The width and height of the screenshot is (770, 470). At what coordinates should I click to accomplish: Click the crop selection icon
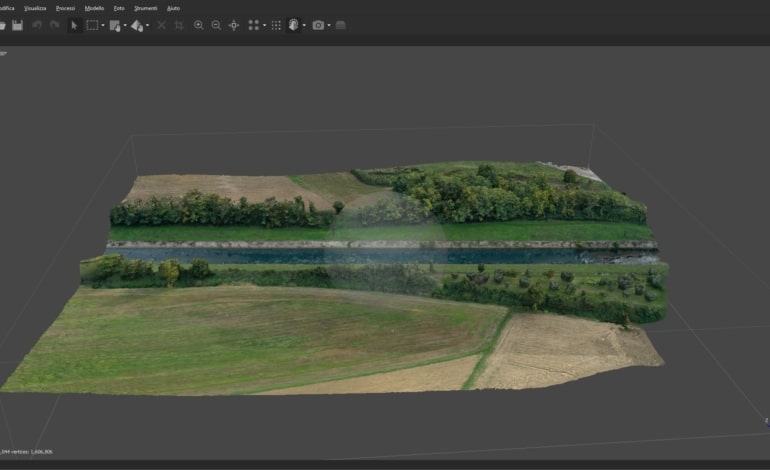(x=179, y=26)
